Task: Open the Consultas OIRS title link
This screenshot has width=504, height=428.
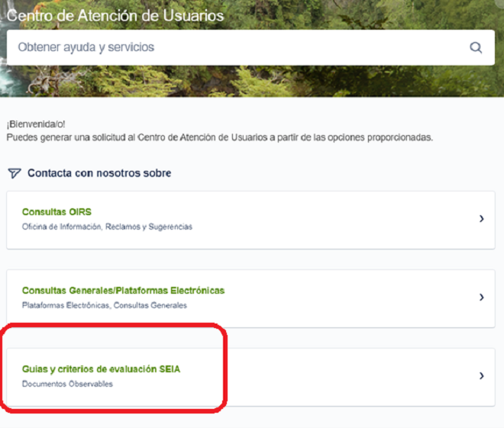Action: point(57,212)
